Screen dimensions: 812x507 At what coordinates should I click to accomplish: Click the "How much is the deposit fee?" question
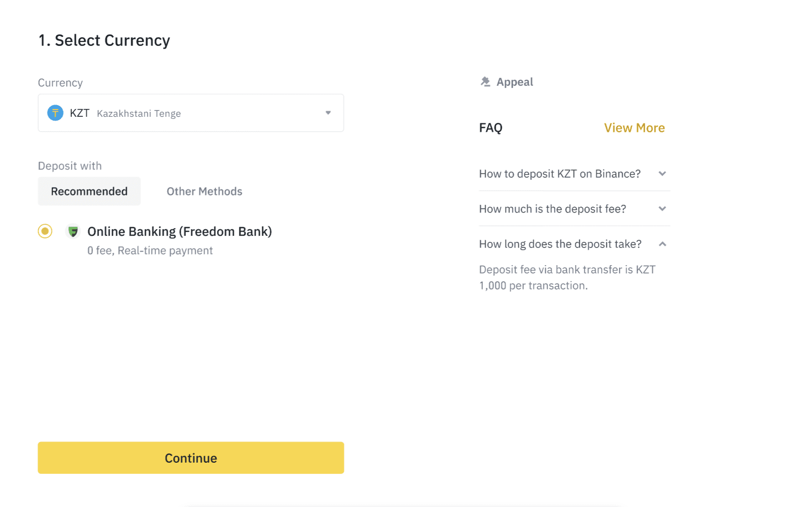point(552,209)
